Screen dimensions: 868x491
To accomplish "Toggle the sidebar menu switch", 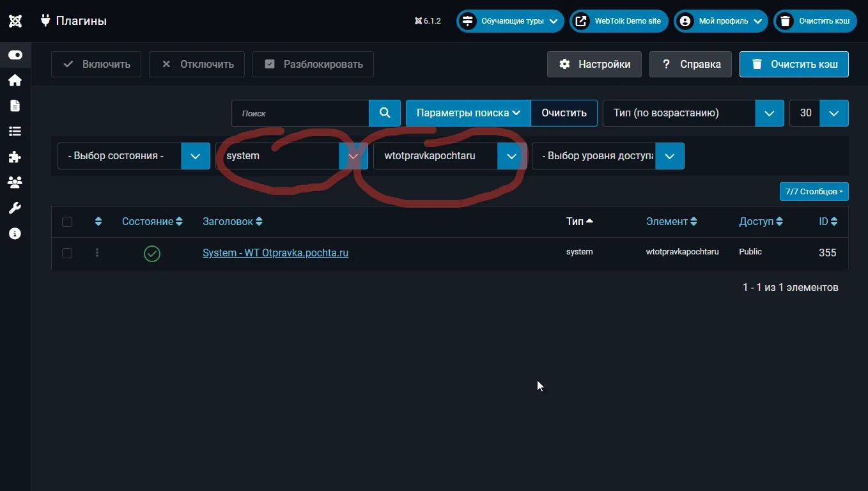I will (x=15, y=55).
